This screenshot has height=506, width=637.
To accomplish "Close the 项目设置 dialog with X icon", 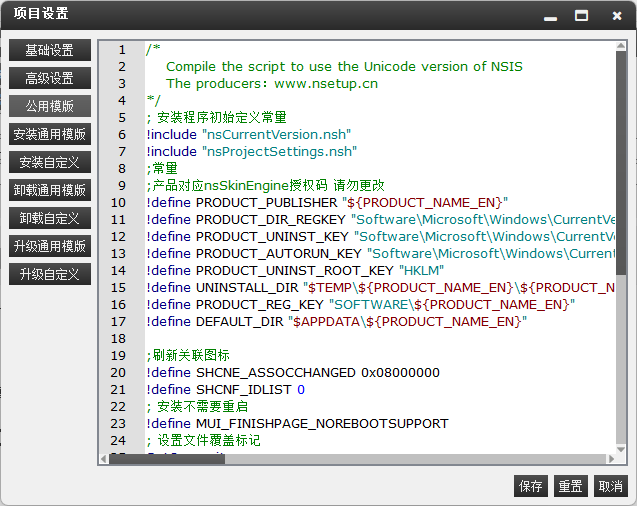I will pyautogui.click(x=612, y=15).
